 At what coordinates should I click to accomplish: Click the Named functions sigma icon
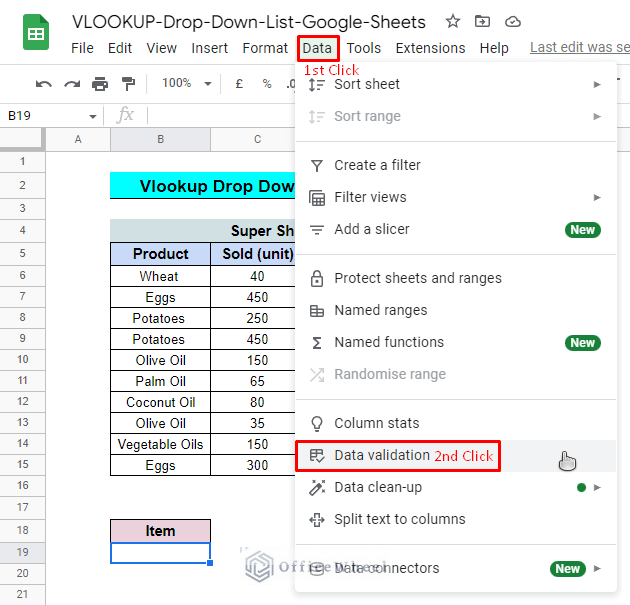(317, 343)
